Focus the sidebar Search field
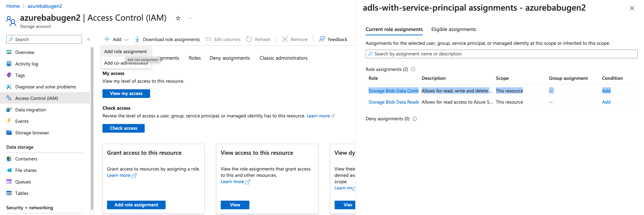Screen dimensions: 644x215 44,39
